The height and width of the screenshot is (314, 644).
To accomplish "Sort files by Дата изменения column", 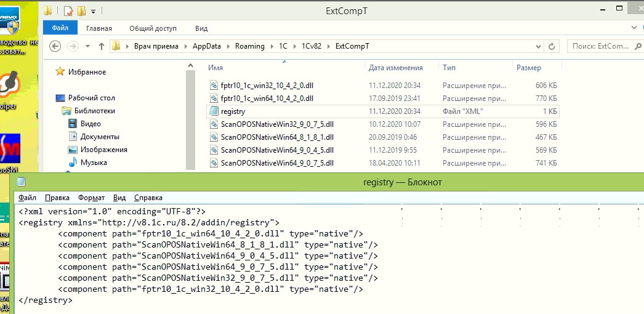I will click(x=395, y=68).
